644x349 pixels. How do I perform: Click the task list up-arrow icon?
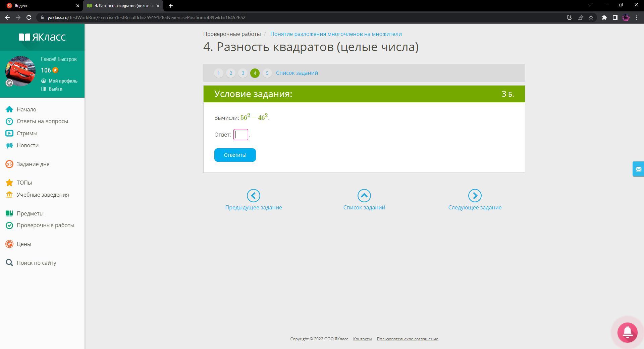(x=364, y=196)
